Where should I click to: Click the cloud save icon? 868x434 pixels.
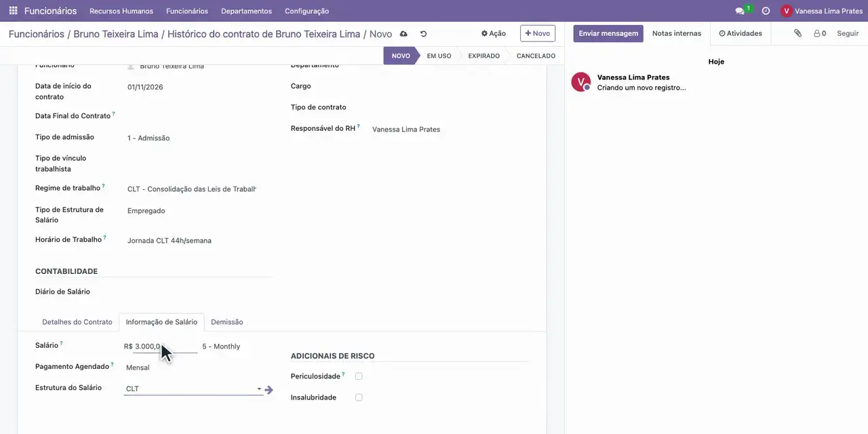click(403, 33)
